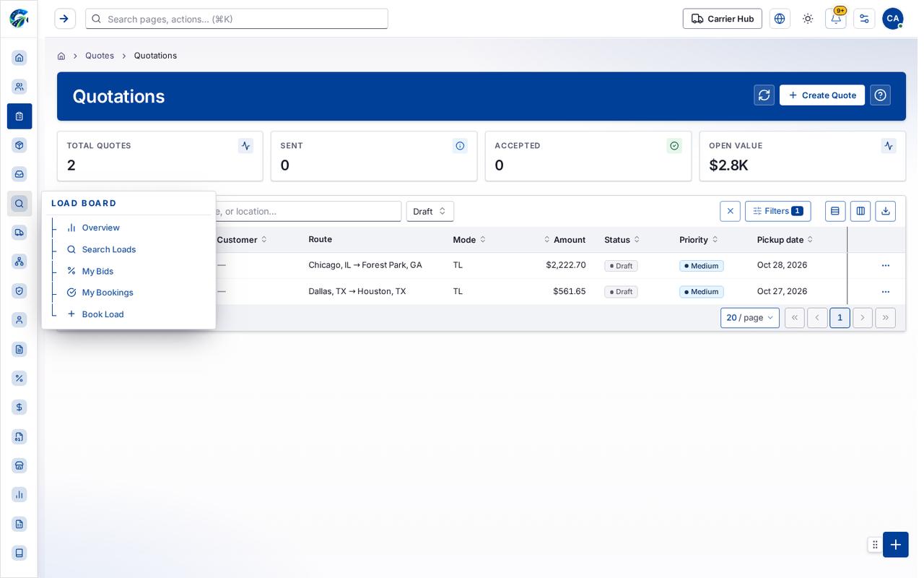Image resolution: width=924 pixels, height=578 pixels.
Task: Open the people icon in sidebar
Action: [x=19, y=87]
